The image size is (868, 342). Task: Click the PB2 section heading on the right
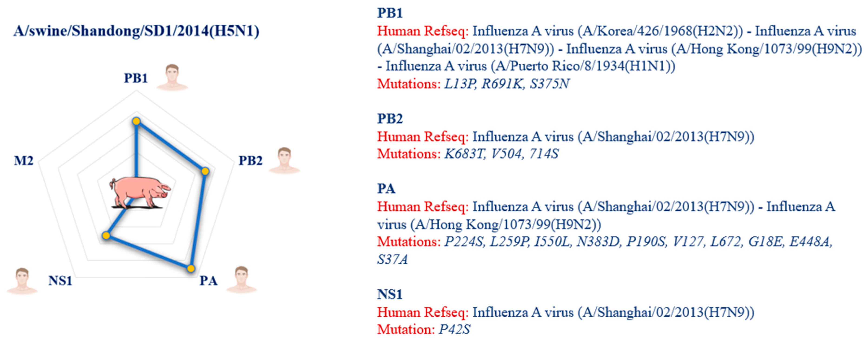point(390,119)
